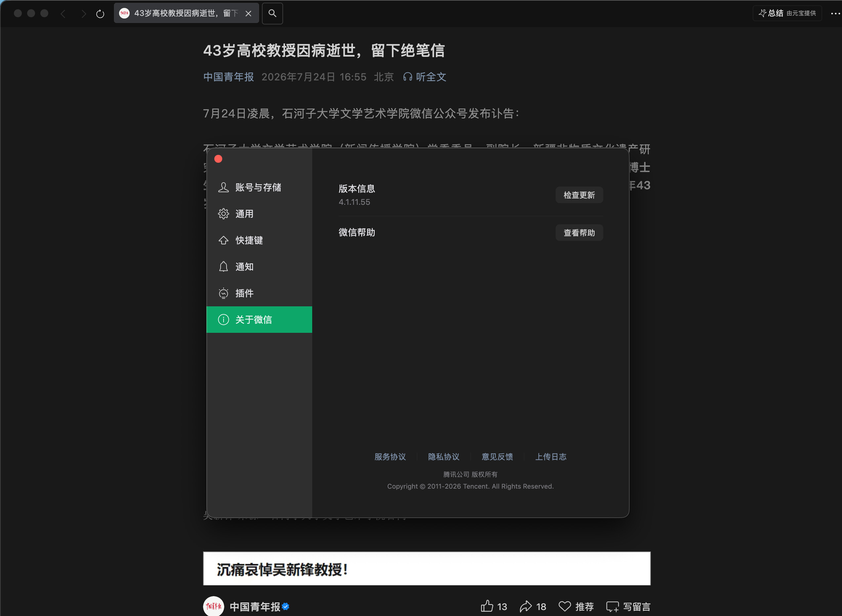This screenshot has height=616, width=842.
Task: Click the up-arrow icon beside 快捷键
Action: click(223, 240)
